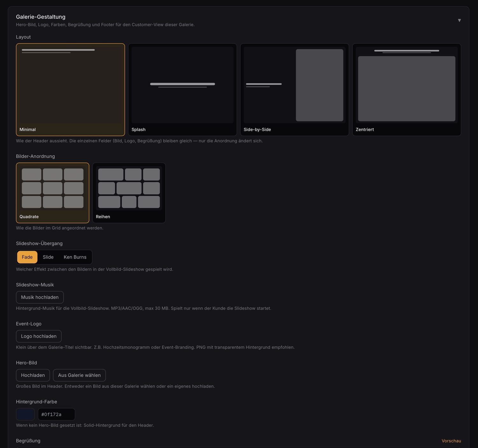Viewport: 478px width, 448px height.
Task: Click the Bilder-Anordnung label
Action: pyautogui.click(x=35, y=156)
